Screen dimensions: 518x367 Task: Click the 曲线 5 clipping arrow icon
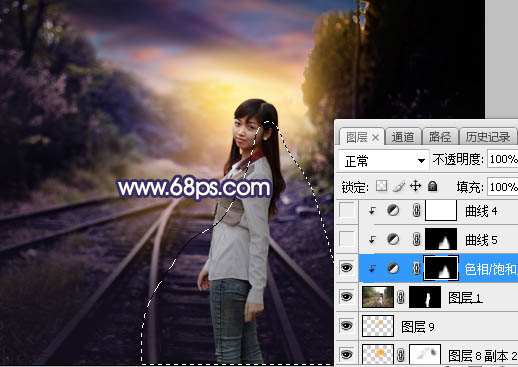tap(372, 239)
